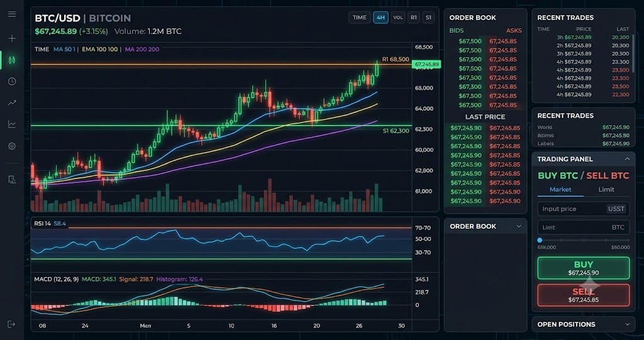
Task: Click the EMA 100 indicator label
Action: [x=100, y=49]
